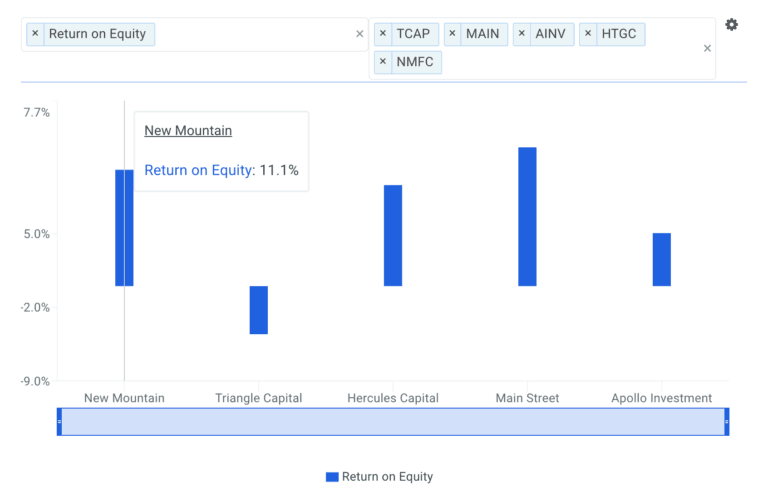Toggle Return on Equity series in legend
This screenshot has width=768, height=497.
pyautogui.click(x=387, y=477)
